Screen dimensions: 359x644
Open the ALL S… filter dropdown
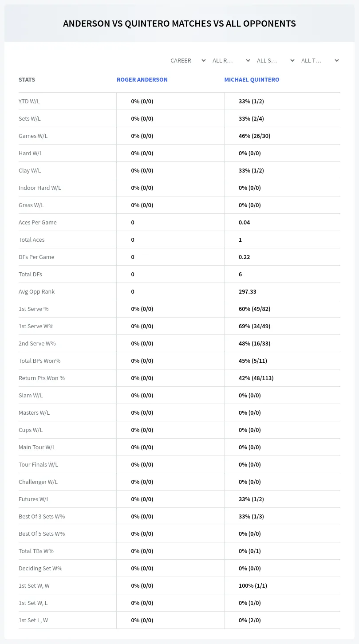pyautogui.click(x=275, y=60)
